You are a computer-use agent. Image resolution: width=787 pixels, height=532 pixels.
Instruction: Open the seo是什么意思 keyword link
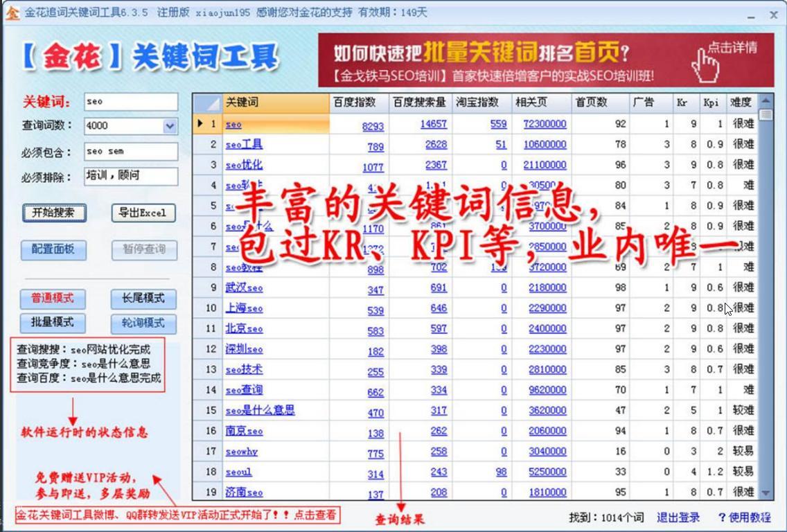pos(260,411)
